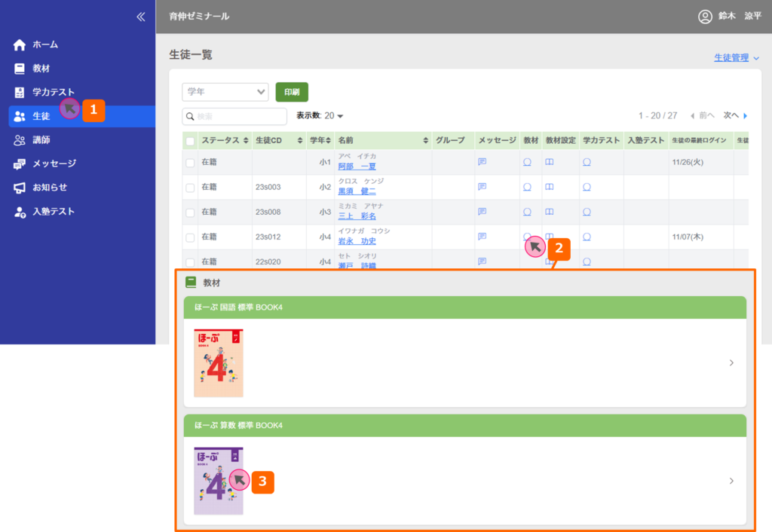The width and height of the screenshot is (772, 532).
Task: Click 教材 icon in 黒須 健二 row
Action: 527,187
